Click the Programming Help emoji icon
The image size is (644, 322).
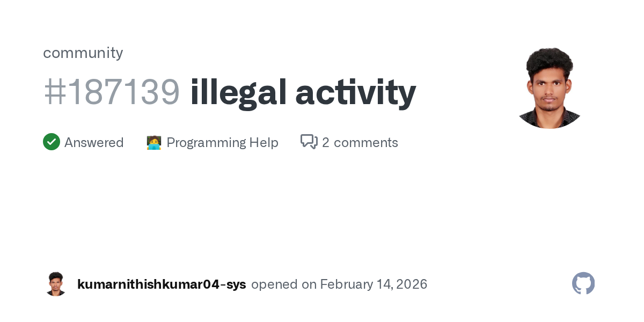click(154, 143)
